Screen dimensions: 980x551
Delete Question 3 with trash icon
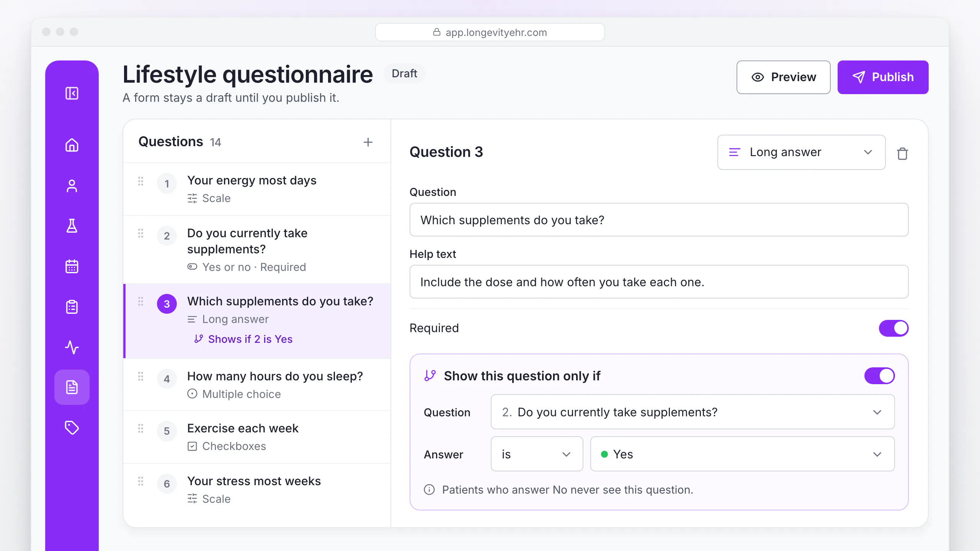tap(902, 153)
